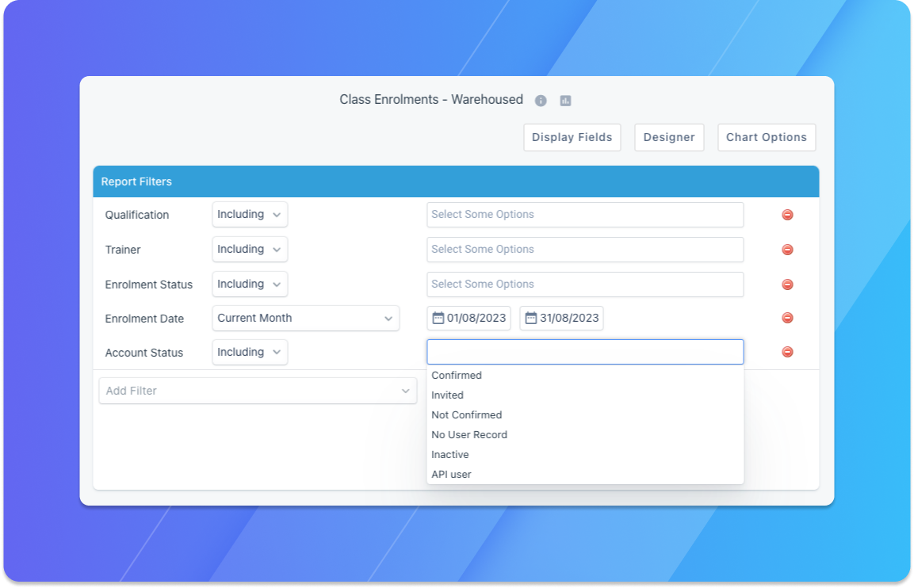Click Enrolment Status options select field
Screen dimensions: 914x588
click(x=585, y=284)
